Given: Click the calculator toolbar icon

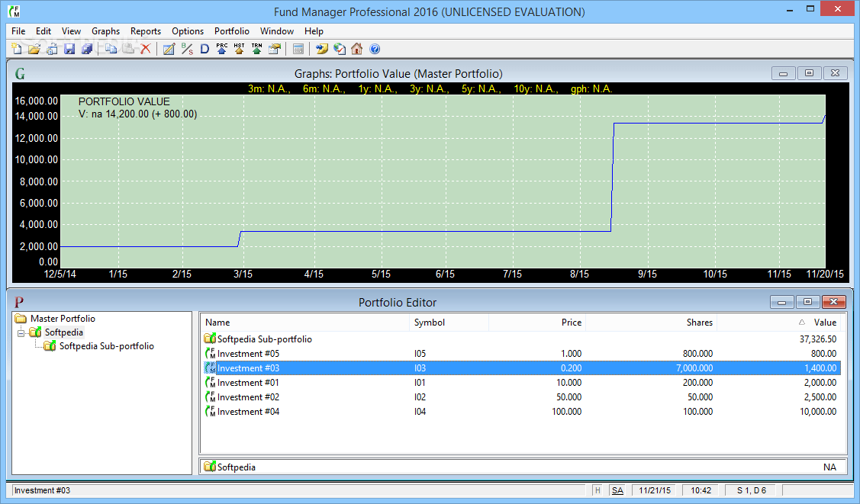Looking at the screenshot, I should click(x=298, y=50).
